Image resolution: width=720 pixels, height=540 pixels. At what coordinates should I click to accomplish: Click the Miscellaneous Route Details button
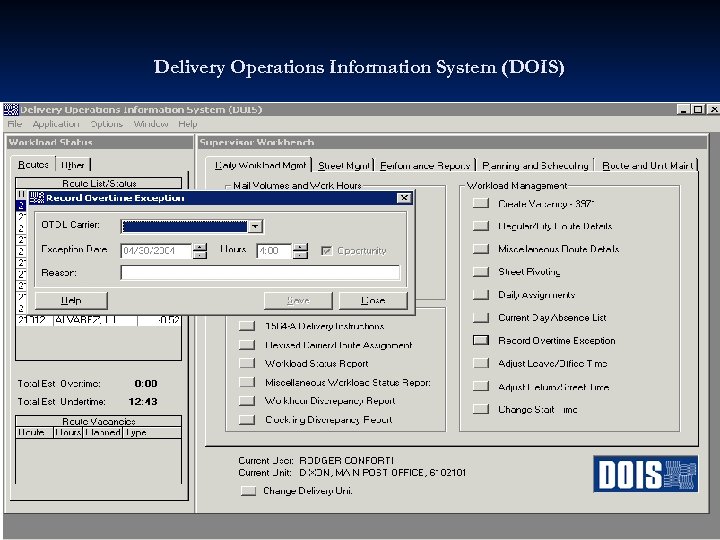481,249
